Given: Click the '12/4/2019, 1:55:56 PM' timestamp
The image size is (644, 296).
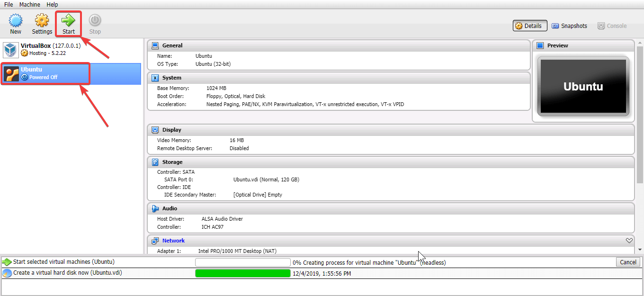Looking at the screenshot, I should pyautogui.click(x=322, y=273).
